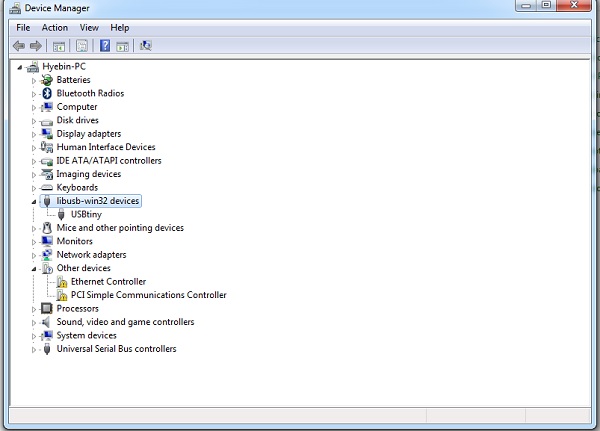Viewport: 600px width, 431px height.
Task: Click the Mice and other pointing devices icon
Action: (x=47, y=228)
